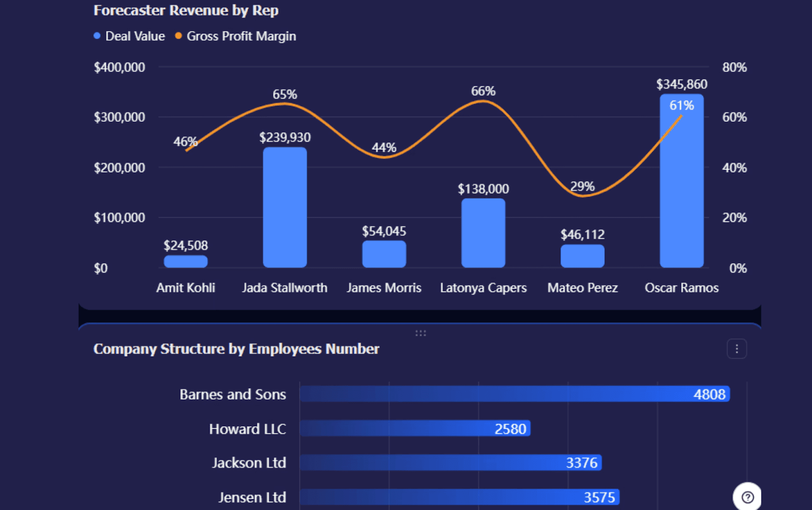Click the 'Jackson Ltd' company label
Image resolution: width=812 pixels, height=510 pixels.
pos(249,463)
